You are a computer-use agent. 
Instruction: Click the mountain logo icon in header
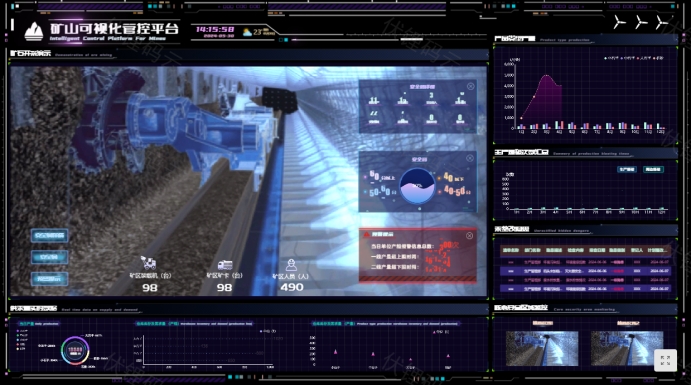[34, 31]
